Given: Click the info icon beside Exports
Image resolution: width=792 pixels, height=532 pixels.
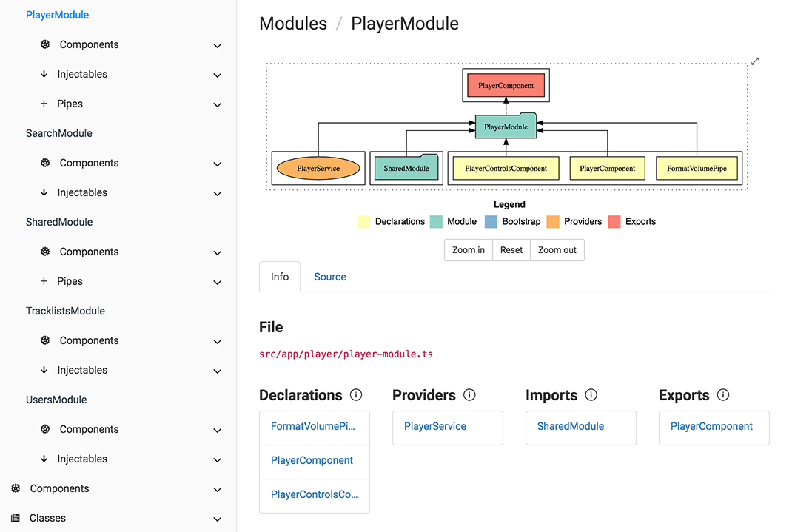Looking at the screenshot, I should tap(723, 395).
